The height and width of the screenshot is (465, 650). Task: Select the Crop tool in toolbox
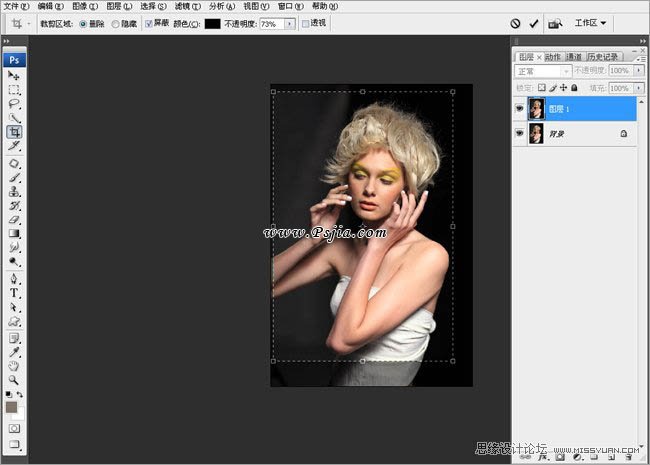tap(14, 131)
